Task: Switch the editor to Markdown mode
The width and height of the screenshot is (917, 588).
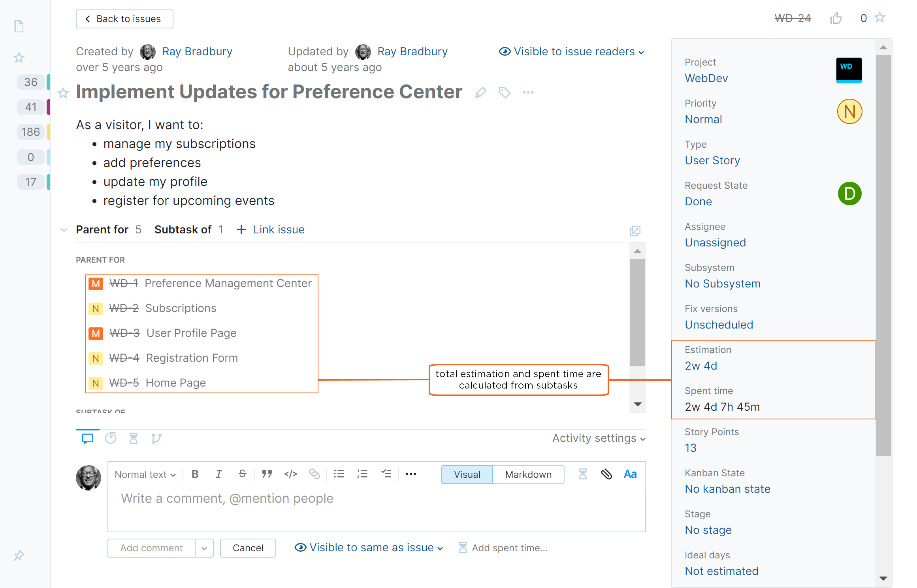Action: pyautogui.click(x=528, y=474)
